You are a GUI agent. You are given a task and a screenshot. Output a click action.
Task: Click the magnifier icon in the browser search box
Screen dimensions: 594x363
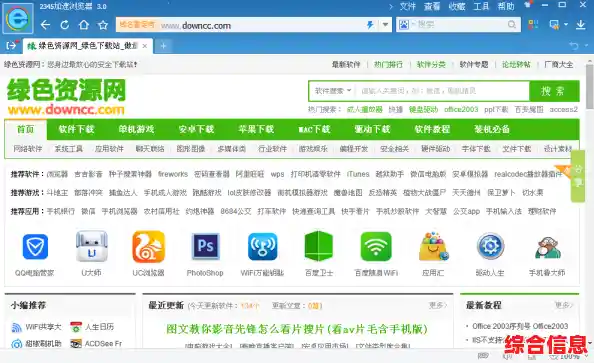click(x=511, y=25)
